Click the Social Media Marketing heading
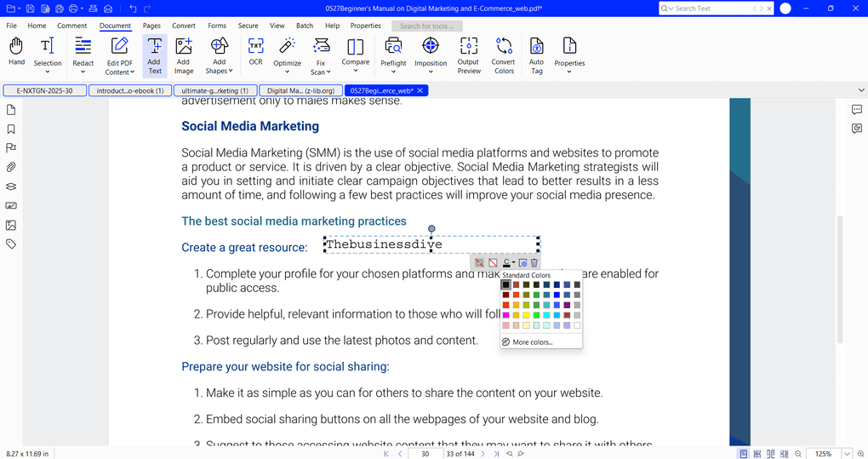 point(250,126)
